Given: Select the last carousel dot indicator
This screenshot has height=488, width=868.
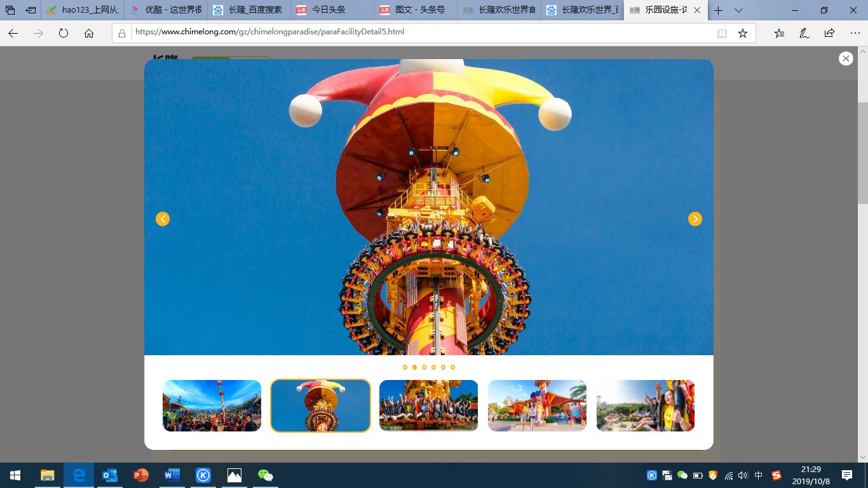Looking at the screenshot, I should pyautogui.click(x=452, y=367).
